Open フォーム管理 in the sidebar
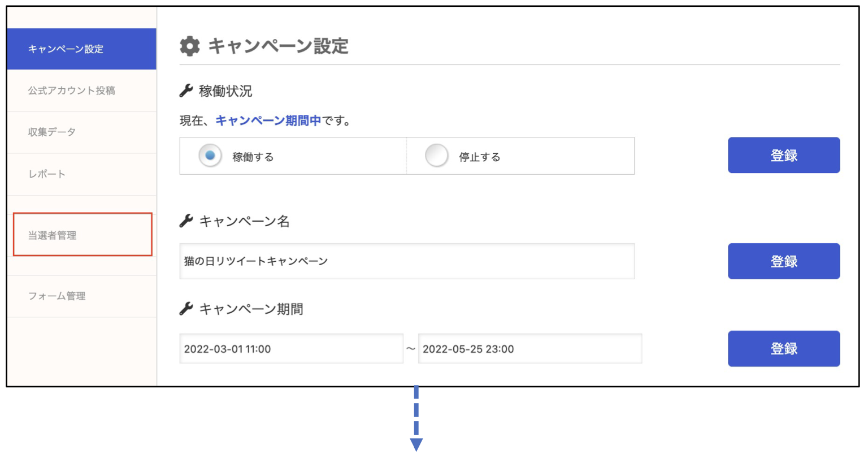This screenshot has width=868, height=458. pos(81,296)
